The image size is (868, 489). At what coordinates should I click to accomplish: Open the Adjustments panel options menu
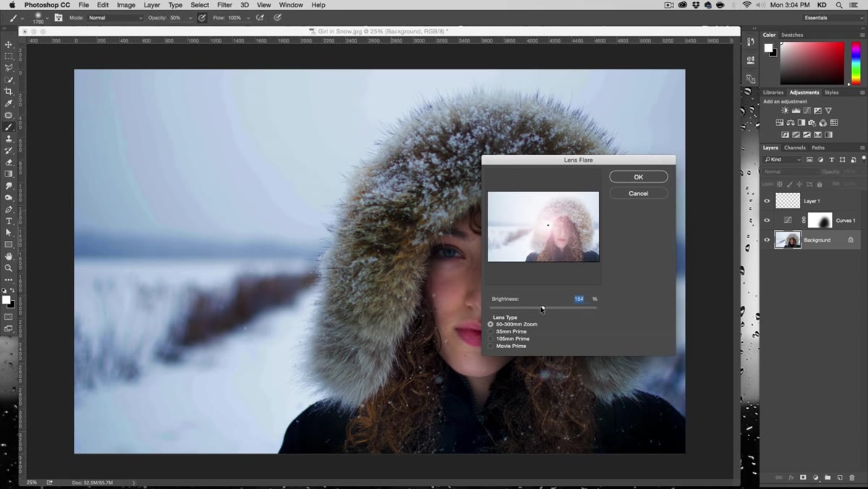click(x=862, y=93)
